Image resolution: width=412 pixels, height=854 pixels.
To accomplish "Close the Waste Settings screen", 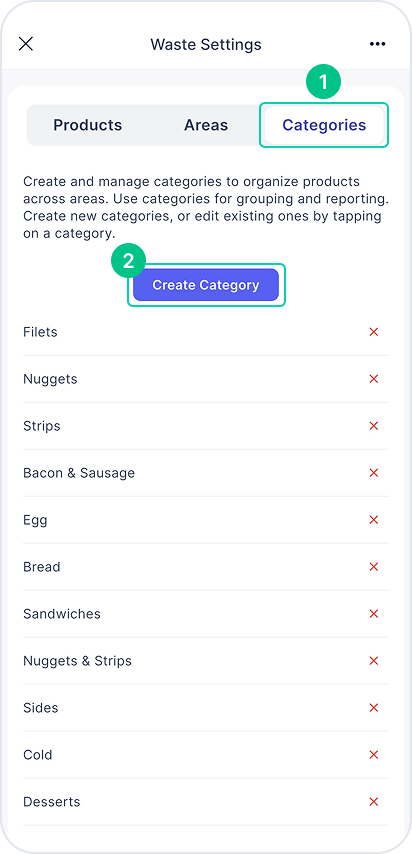I will coord(26,44).
